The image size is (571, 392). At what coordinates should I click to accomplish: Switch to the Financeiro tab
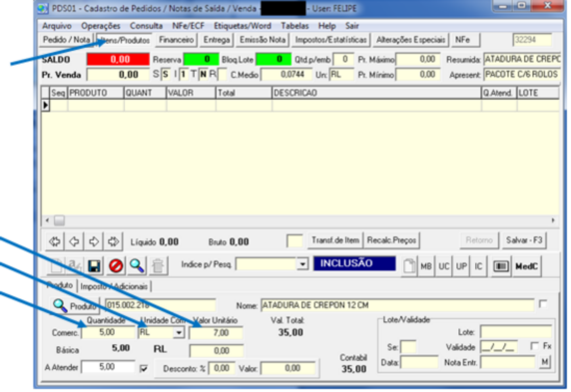[x=177, y=40]
